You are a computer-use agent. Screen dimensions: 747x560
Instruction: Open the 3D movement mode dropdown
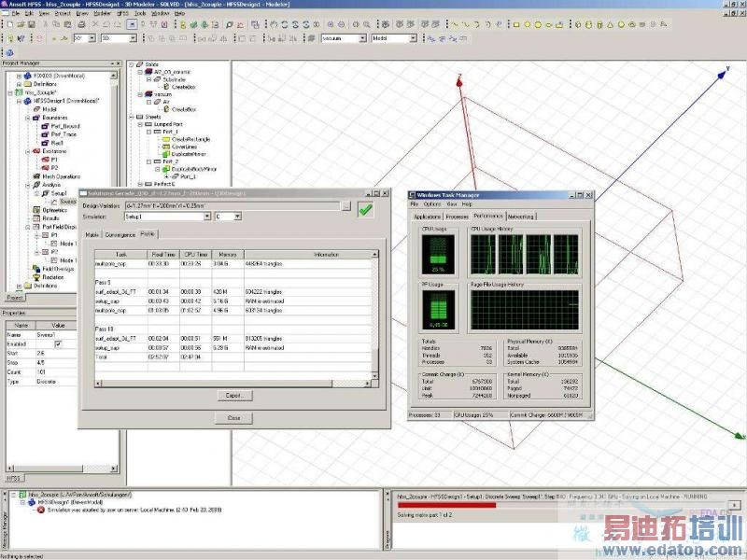(x=133, y=38)
